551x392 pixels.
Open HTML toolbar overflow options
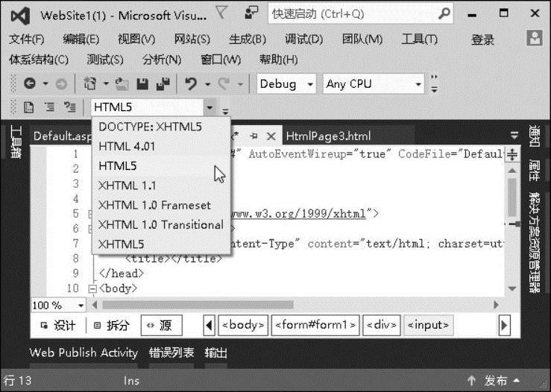click(x=225, y=111)
